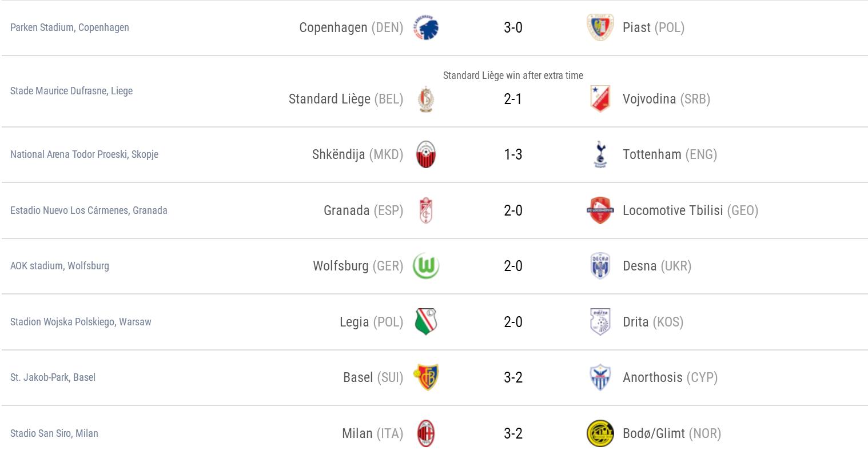Open the Copenhagen vs Piast 3-0 score

pos(513,27)
